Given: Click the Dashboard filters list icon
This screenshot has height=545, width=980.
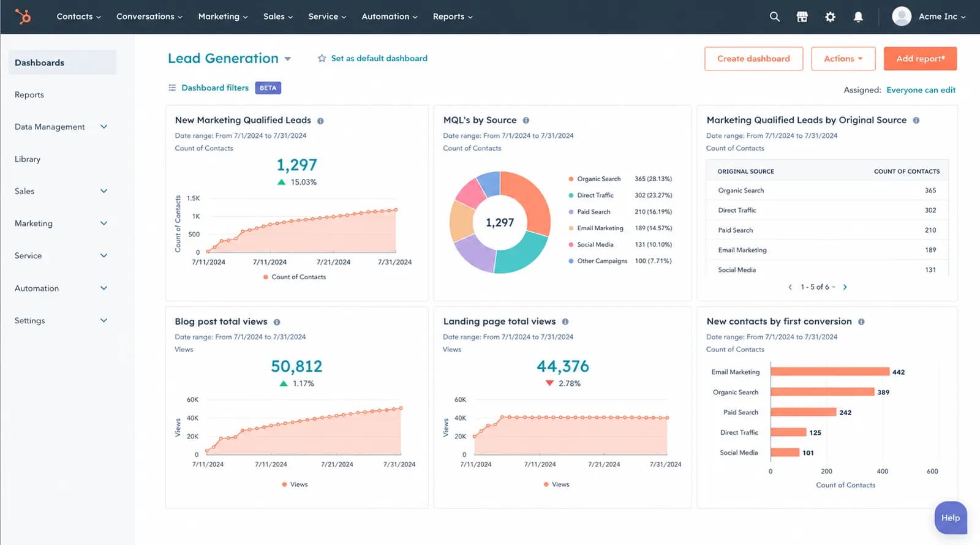Looking at the screenshot, I should (172, 88).
